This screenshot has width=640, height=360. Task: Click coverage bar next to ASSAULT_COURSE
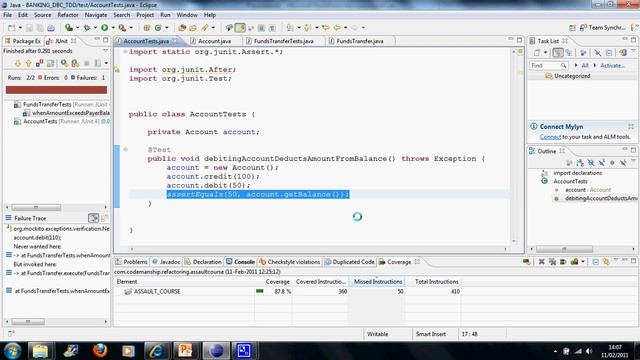[260, 291]
